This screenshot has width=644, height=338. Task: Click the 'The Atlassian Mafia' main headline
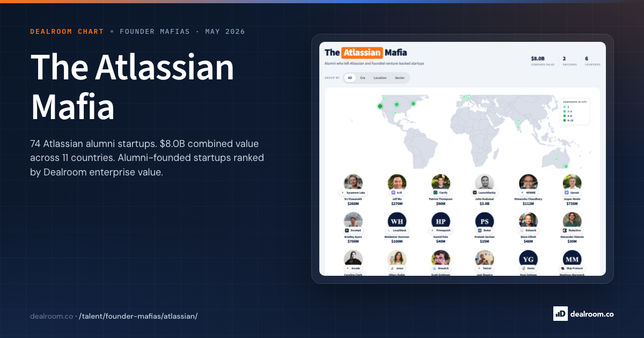click(133, 87)
